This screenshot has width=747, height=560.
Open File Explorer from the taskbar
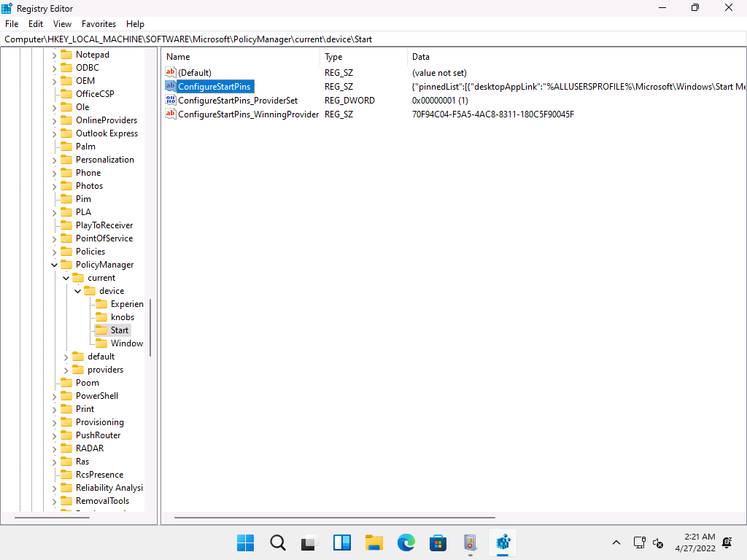374,542
